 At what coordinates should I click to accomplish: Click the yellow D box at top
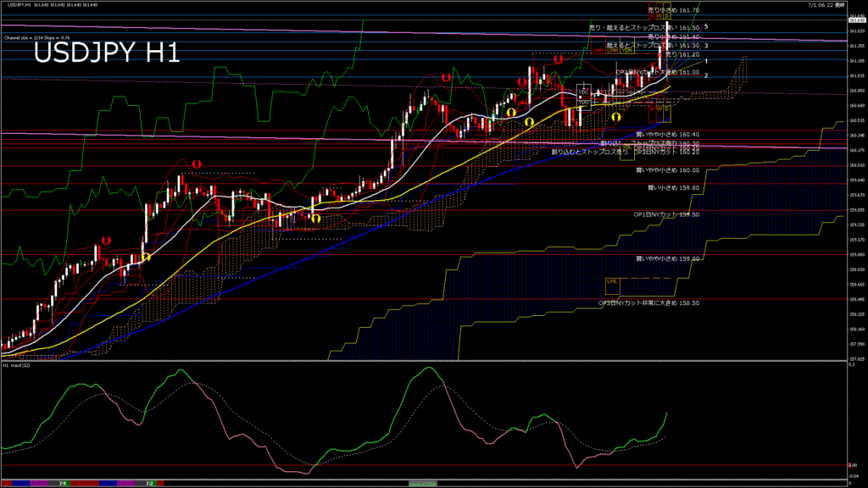click(667, 15)
